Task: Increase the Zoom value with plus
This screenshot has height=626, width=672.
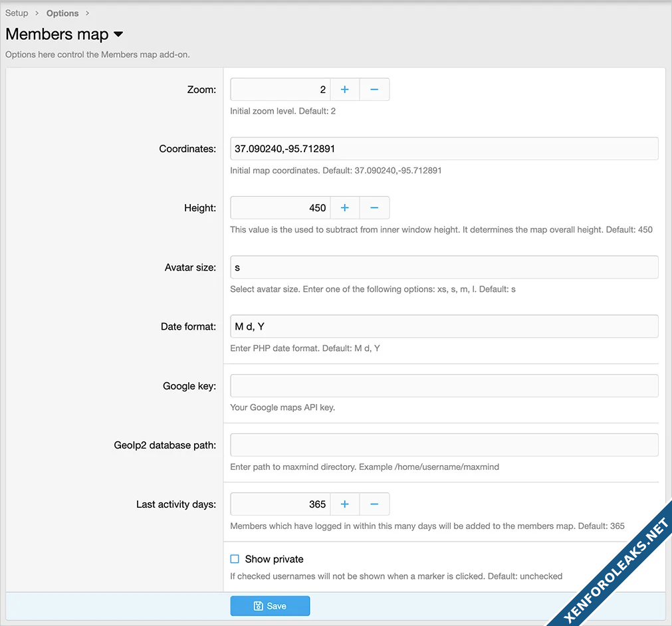Action: 344,90
